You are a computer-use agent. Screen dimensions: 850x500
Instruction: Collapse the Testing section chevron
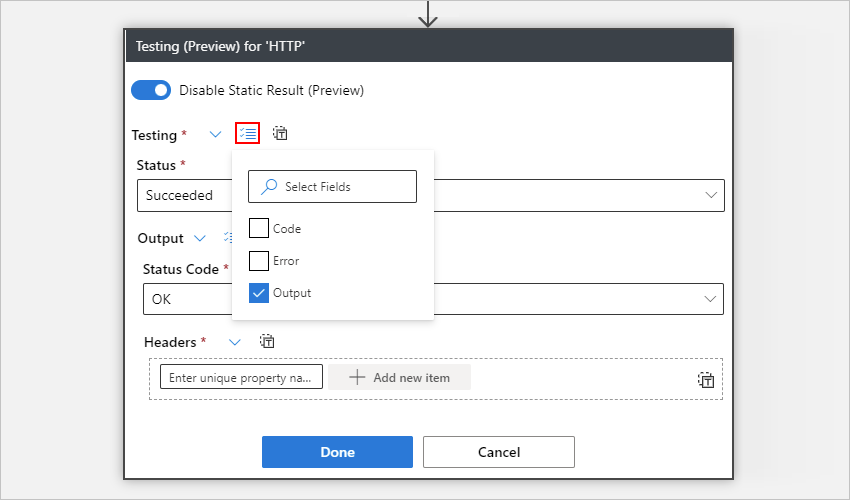(x=215, y=134)
